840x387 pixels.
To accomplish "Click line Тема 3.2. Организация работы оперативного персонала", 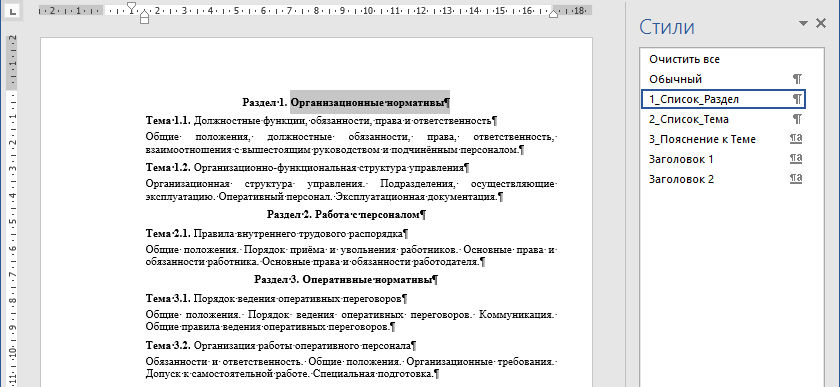I will pos(281,345).
